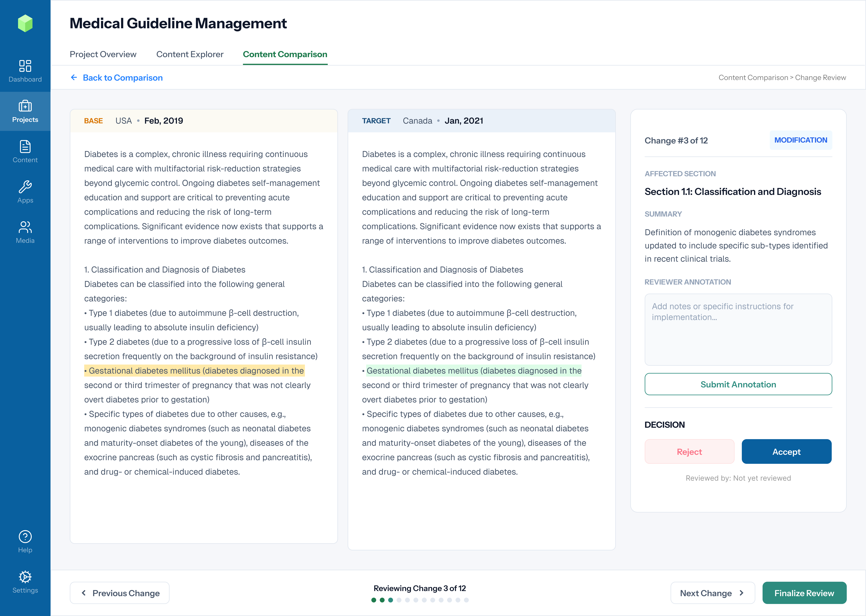Click the Content Comparison > Change Review breadcrumb
Image resolution: width=866 pixels, height=616 pixels.
(x=782, y=78)
